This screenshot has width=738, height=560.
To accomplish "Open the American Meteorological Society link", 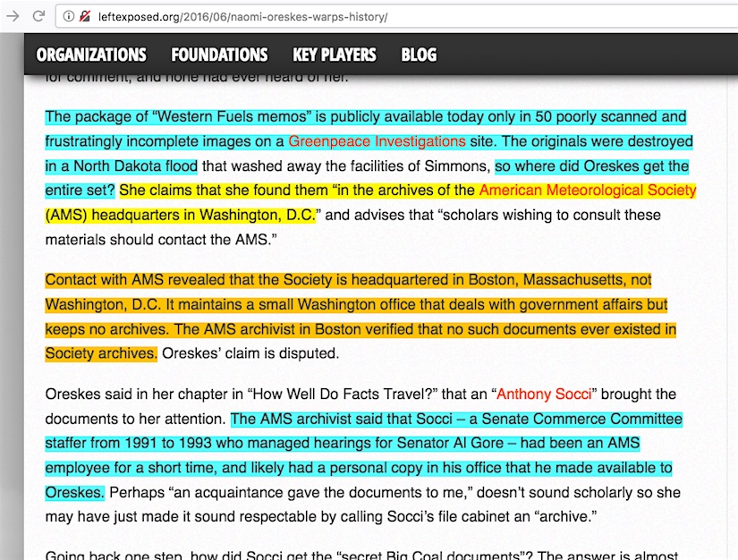I will tap(587, 191).
